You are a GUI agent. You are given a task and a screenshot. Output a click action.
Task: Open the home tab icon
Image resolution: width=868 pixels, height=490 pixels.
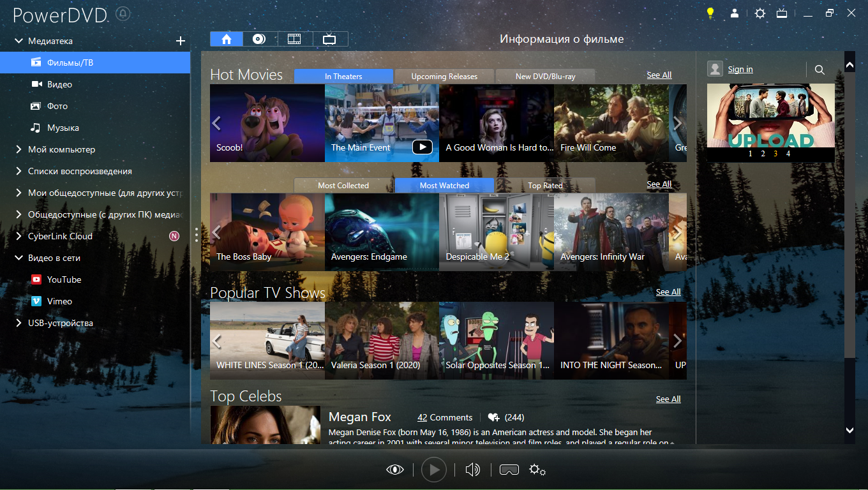click(227, 39)
